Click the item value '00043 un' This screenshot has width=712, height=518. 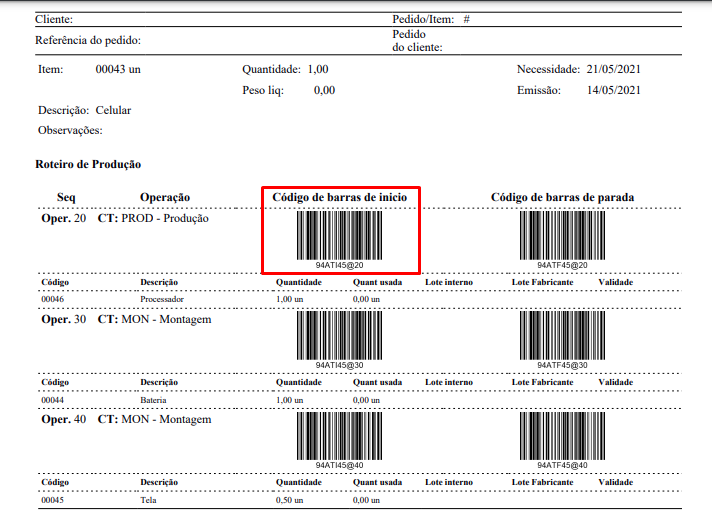(118, 69)
